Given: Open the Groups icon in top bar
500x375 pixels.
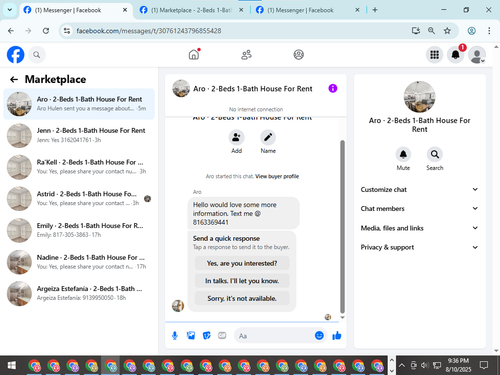Looking at the screenshot, I should (x=298, y=55).
